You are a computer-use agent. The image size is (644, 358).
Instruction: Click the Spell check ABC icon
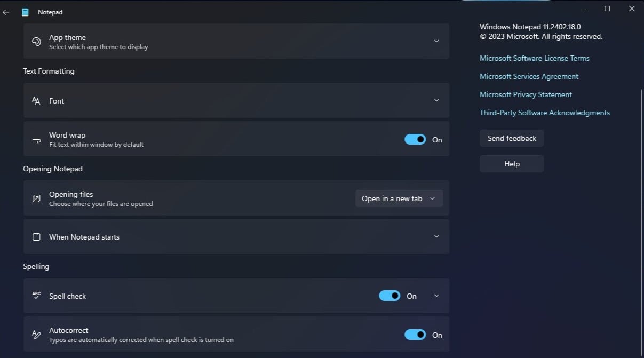tap(36, 296)
